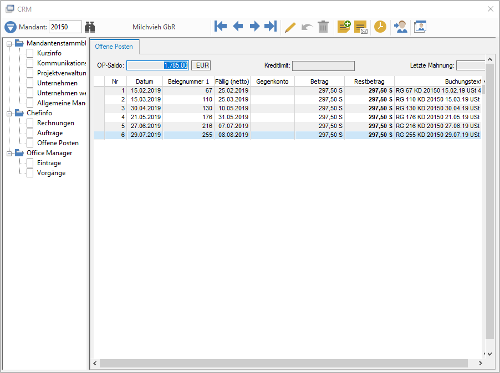Select row with Belegnummer 176
Viewport: 500px width, 373px height.
coord(287,117)
